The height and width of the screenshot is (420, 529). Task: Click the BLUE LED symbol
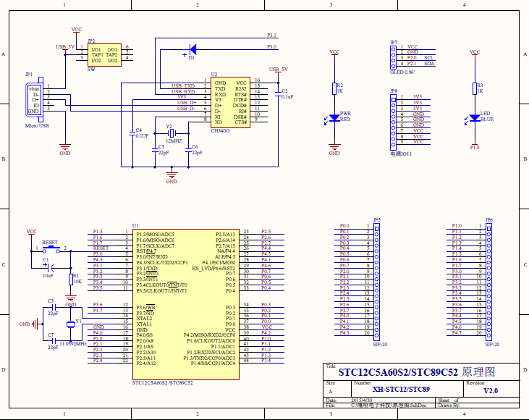(475, 118)
